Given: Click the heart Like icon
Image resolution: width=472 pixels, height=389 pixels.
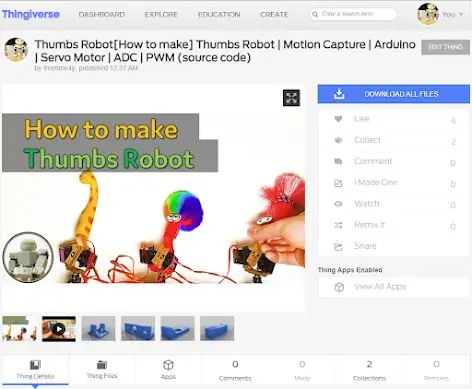Looking at the screenshot, I should click(338, 119).
